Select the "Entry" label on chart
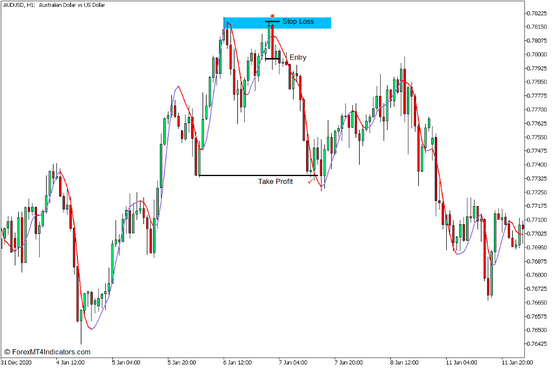Image resolution: width=556 pixels, height=369 pixels. [298, 57]
